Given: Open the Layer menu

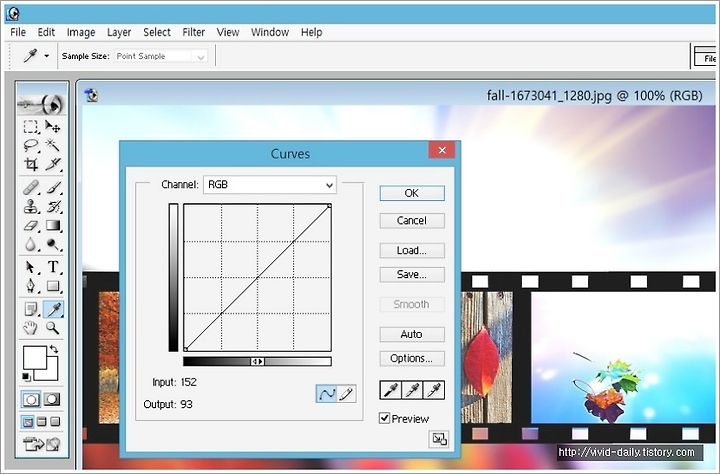Looking at the screenshot, I should (x=119, y=32).
